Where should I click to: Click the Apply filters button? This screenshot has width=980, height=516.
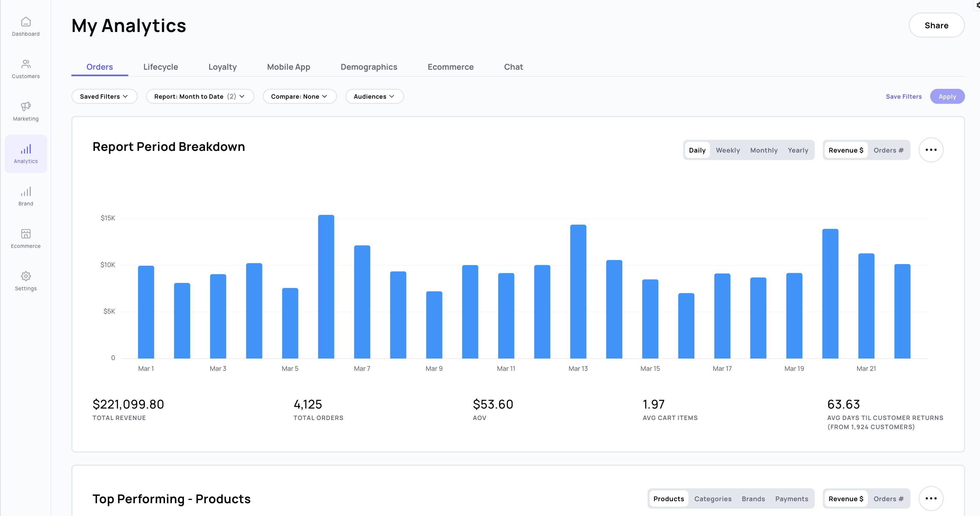click(947, 97)
